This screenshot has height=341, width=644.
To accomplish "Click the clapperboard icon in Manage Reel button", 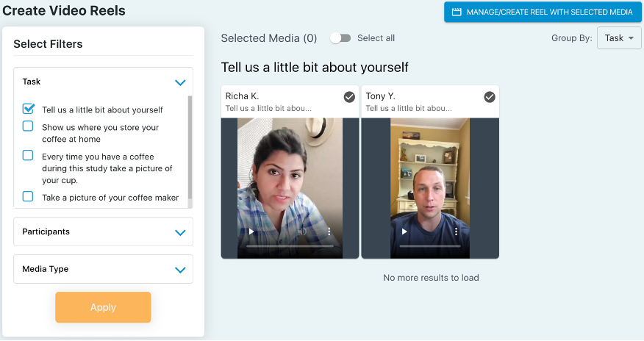I will [457, 12].
